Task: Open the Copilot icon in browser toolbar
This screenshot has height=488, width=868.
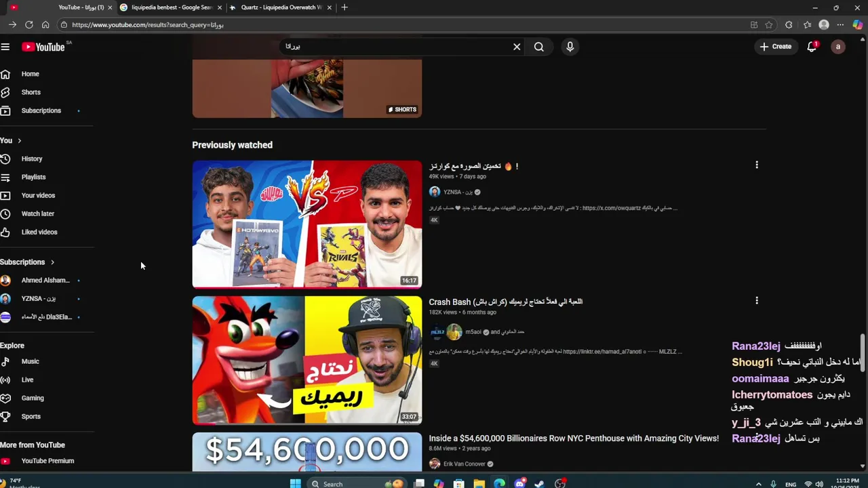Action: [x=857, y=25]
